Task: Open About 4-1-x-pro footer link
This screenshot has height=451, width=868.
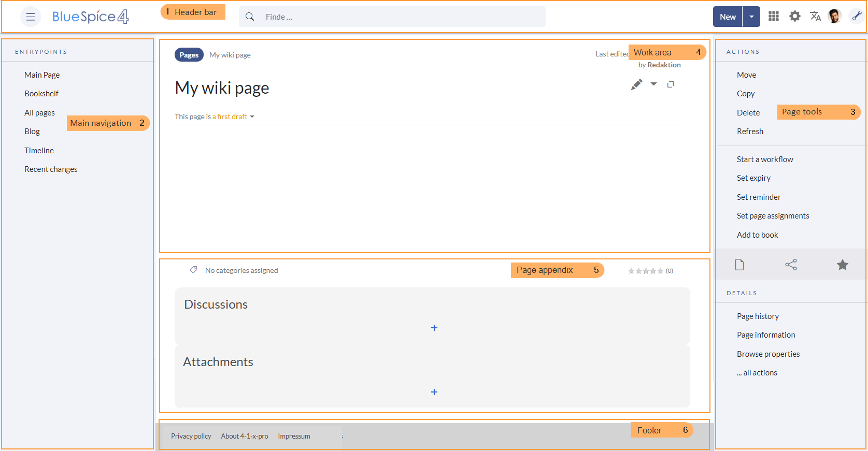Action: pyautogui.click(x=245, y=437)
